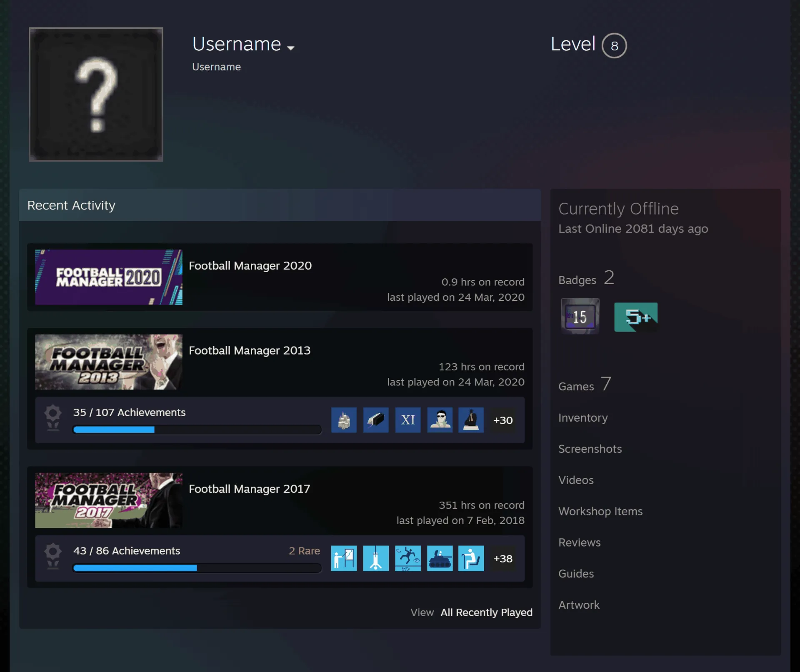Open the flag achievement icon for Football Manager 2013
Viewport: 800px width, 672px height.
pos(376,420)
